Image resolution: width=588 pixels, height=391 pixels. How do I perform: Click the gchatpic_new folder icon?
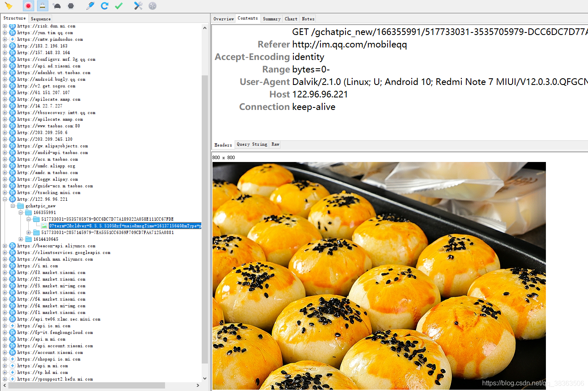click(20, 206)
